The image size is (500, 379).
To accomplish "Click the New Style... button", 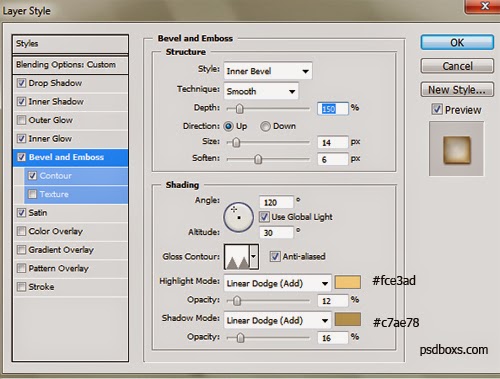I will coord(457,89).
